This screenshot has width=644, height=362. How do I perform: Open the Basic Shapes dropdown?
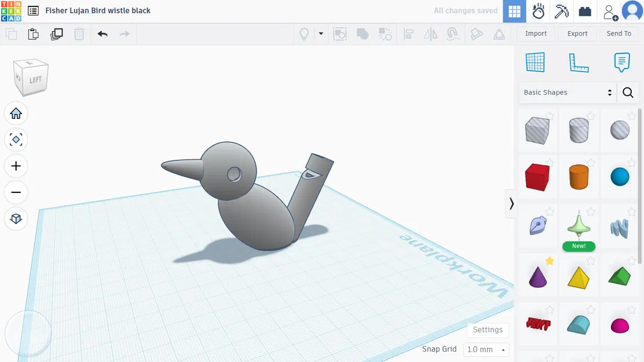click(568, 93)
